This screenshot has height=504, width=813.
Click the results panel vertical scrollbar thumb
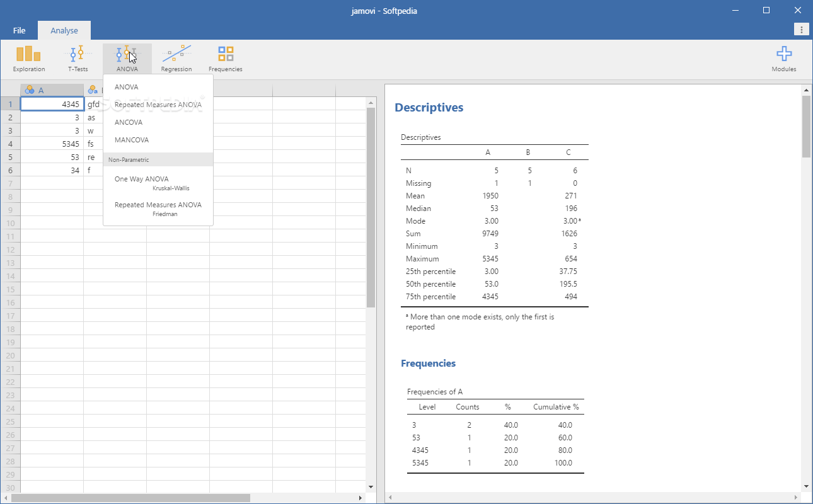pos(806,126)
